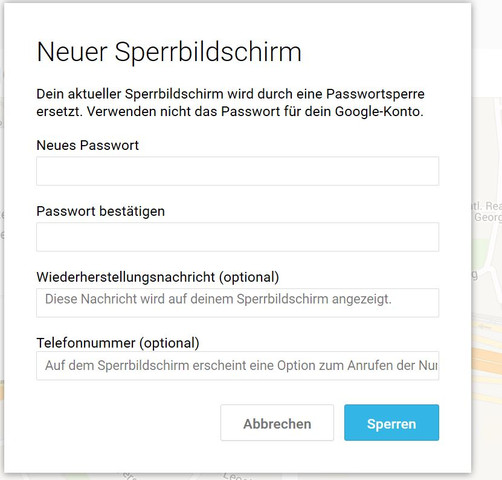Focus the Passwort bestätigen text box
This screenshot has width=502, height=480.
coord(237,237)
